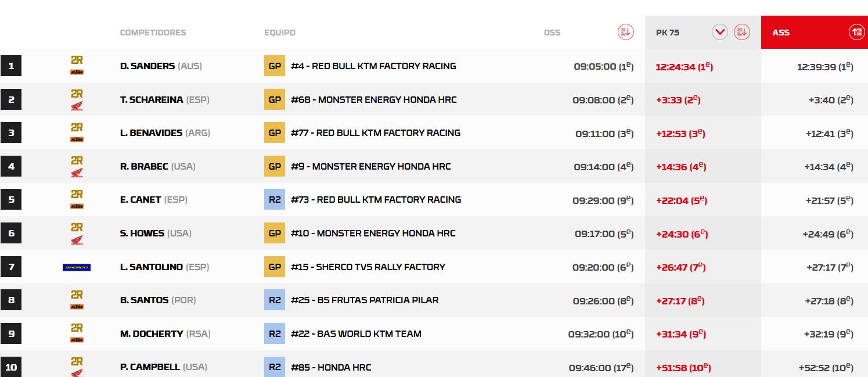
Task: Click the COMPETIDORES column header
Action: pyautogui.click(x=153, y=33)
